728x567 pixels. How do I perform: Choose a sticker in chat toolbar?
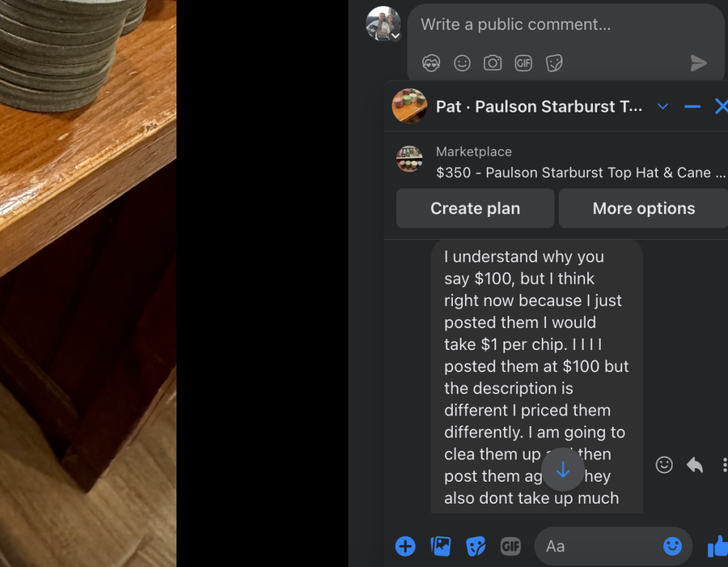click(x=476, y=546)
